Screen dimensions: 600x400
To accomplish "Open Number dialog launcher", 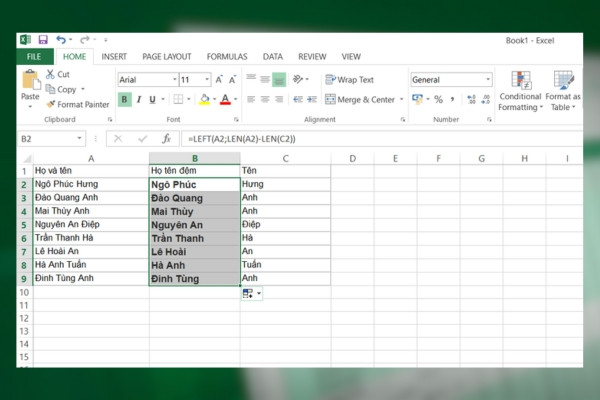I will [489, 119].
